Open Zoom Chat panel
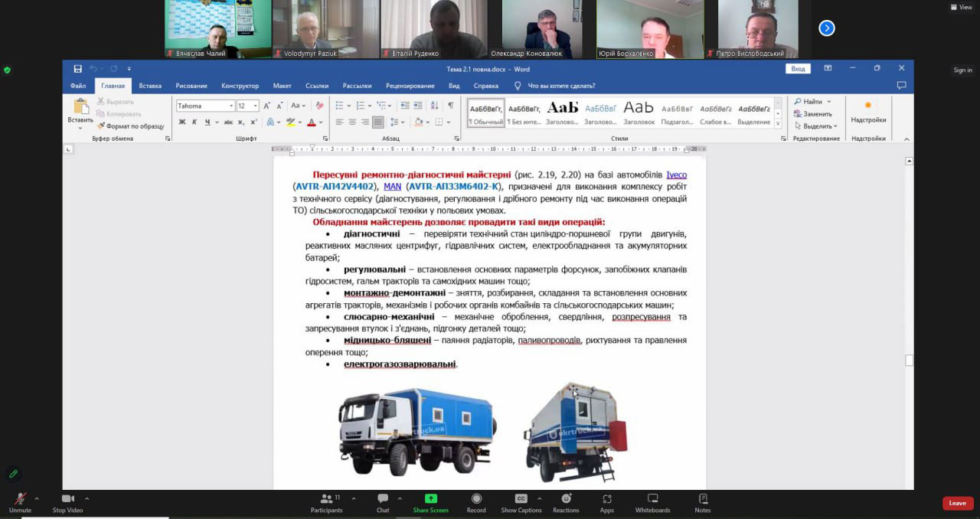This screenshot has height=519, width=980. point(383,503)
